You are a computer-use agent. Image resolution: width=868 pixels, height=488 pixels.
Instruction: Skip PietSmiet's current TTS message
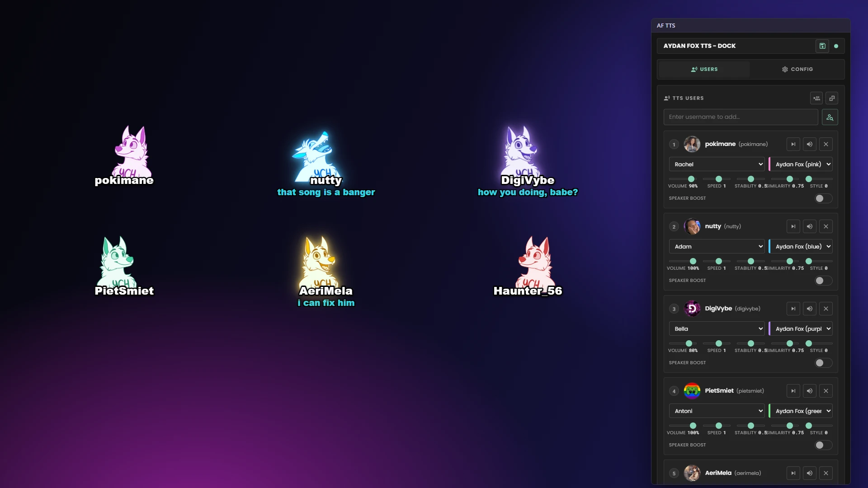coord(793,391)
